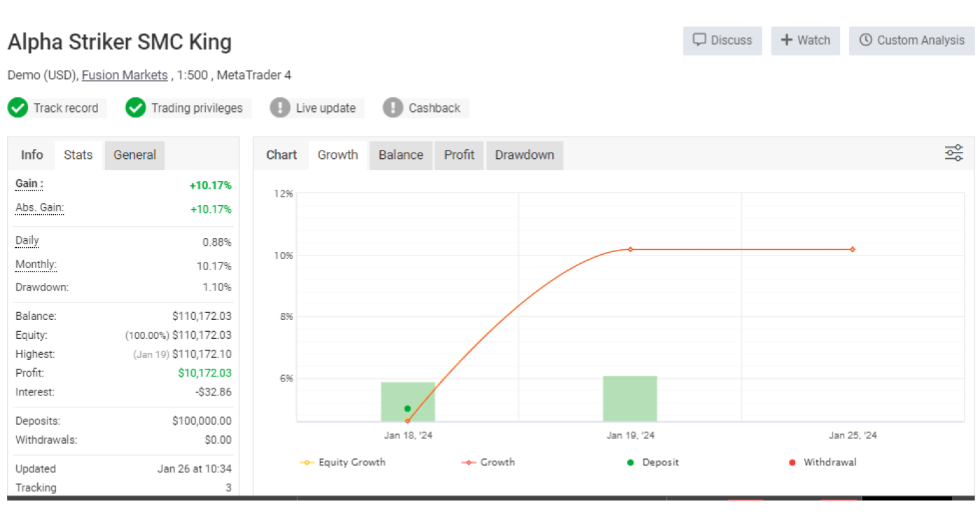
Task: Open the Discuss button
Action: point(722,41)
